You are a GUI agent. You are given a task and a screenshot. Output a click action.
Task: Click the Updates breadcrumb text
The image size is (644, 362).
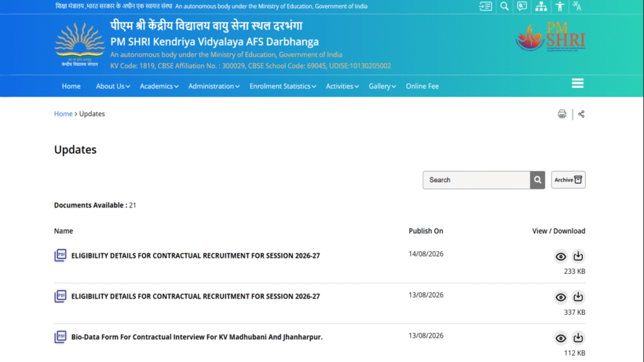point(92,114)
